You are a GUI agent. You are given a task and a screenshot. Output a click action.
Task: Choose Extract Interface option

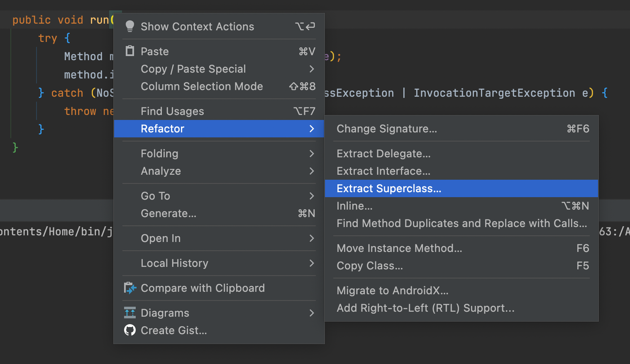[383, 171]
